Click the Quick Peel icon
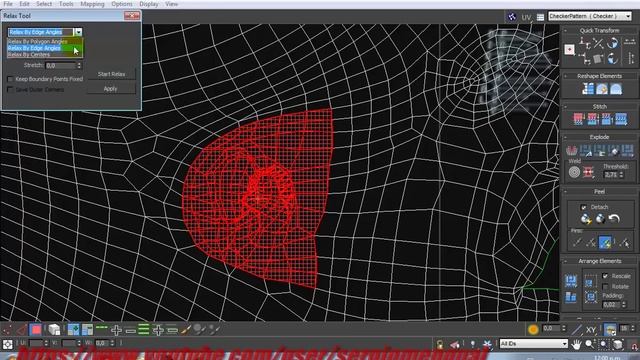Viewport: 640px width, 360px height. (x=586, y=219)
